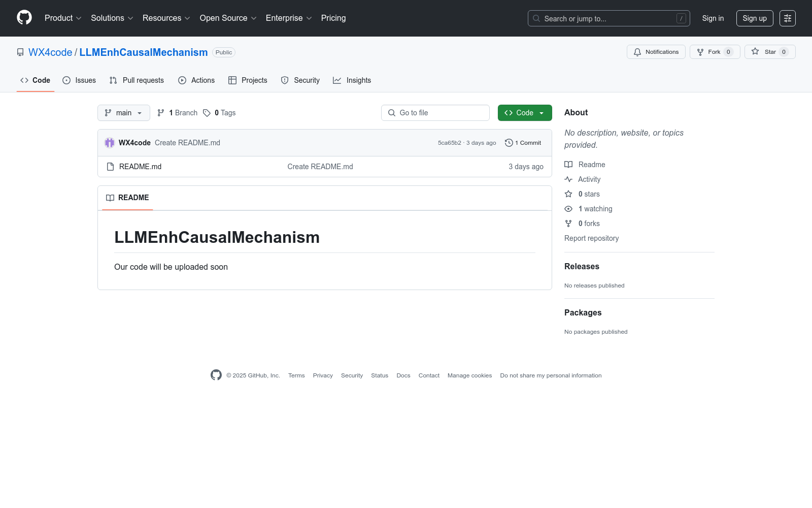Click Sign in link
The width and height of the screenshot is (812, 508).
tap(713, 18)
